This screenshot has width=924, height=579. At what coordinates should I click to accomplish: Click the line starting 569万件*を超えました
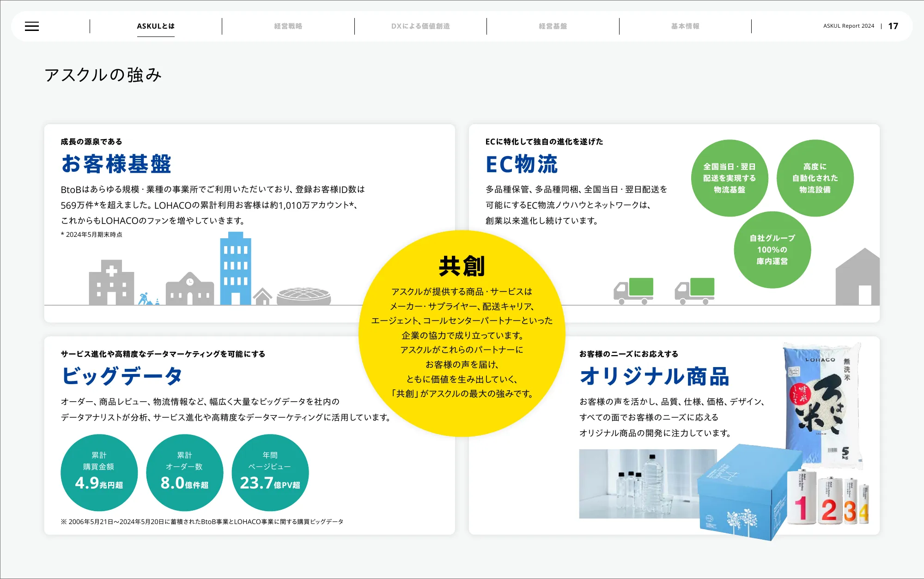pyautogui.click(x=209, y=205)
